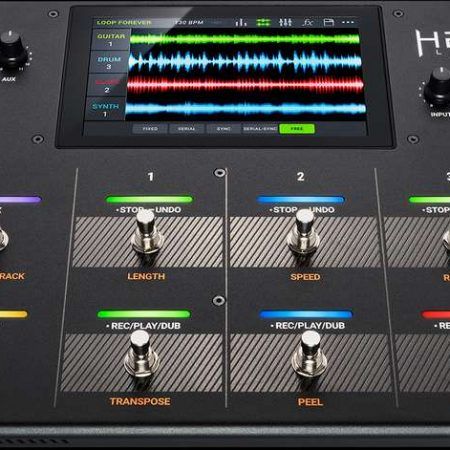Open the mixer faders icon
Image resolution: width=450 pixels, height=450 pixels.
point(285,22)
